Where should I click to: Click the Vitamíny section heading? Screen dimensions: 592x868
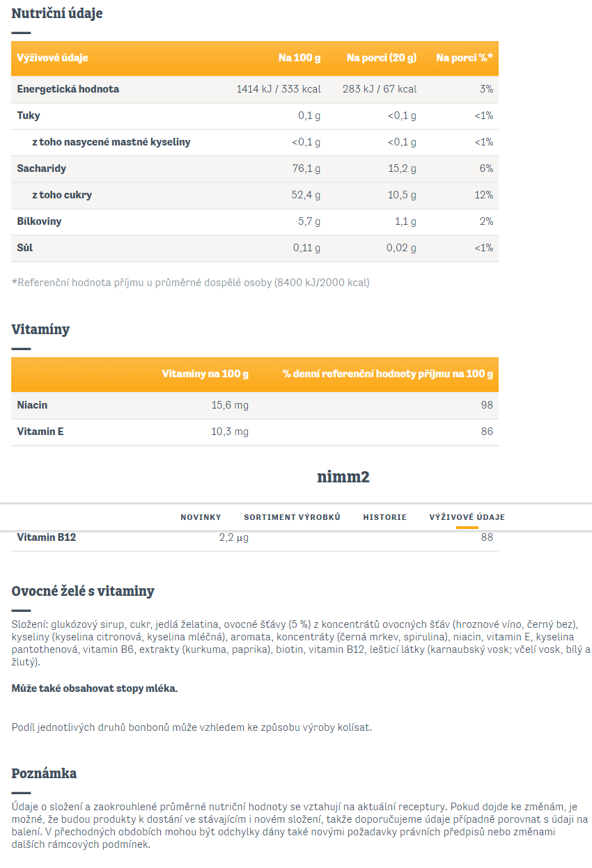click(x=41, y=329)
